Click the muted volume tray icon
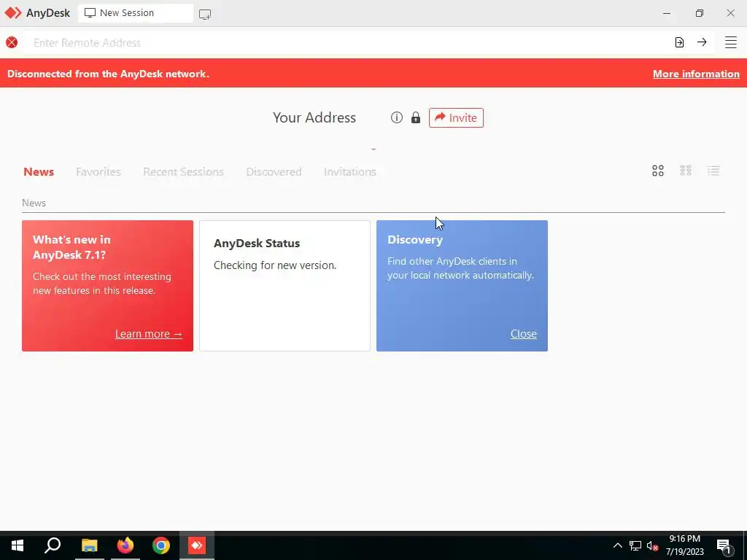747x560 pixels. pos(653,545)
